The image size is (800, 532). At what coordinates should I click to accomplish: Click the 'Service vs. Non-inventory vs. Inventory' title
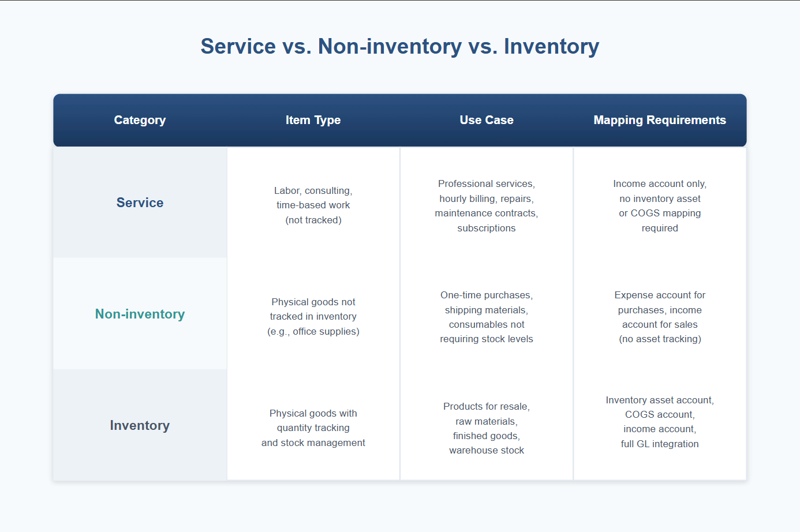(399, 46)
